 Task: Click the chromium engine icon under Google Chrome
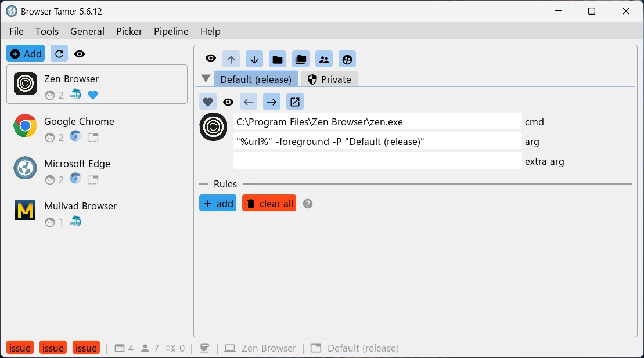pyautogui.click(x=75, y=136)
